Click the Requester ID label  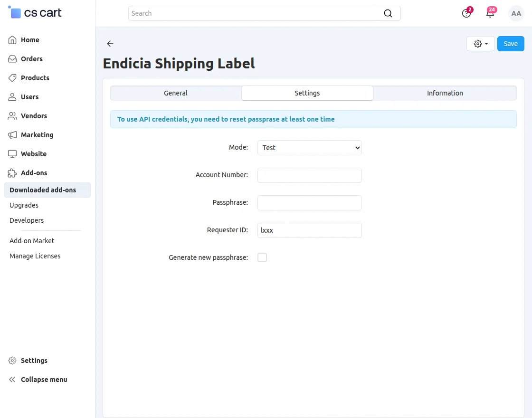(x=228, y=230)
